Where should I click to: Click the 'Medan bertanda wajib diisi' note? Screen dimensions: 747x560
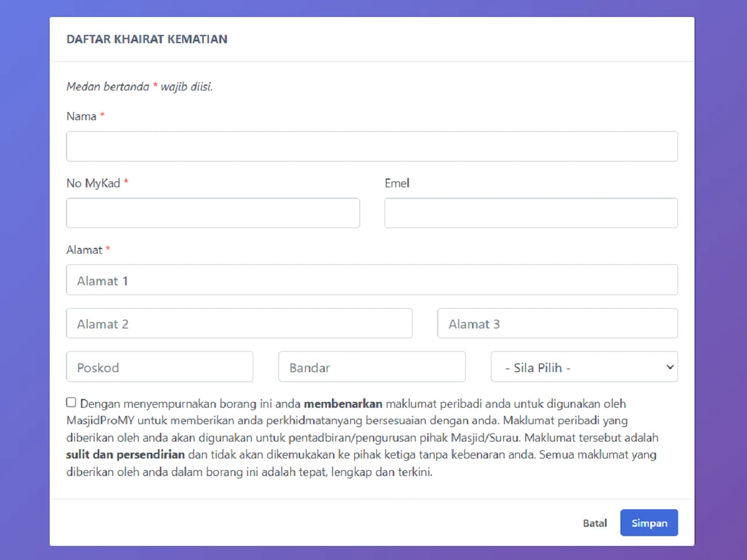tap(139, 86)
